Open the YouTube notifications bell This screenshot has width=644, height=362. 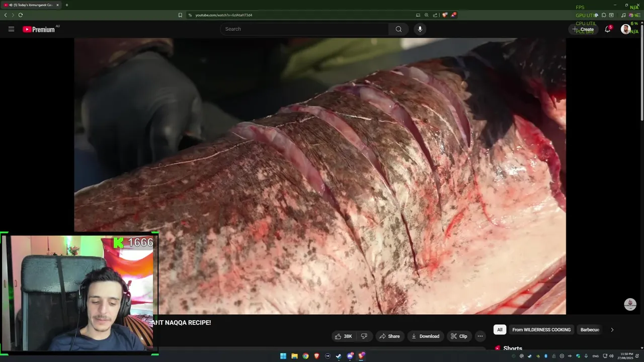[608, 29]
